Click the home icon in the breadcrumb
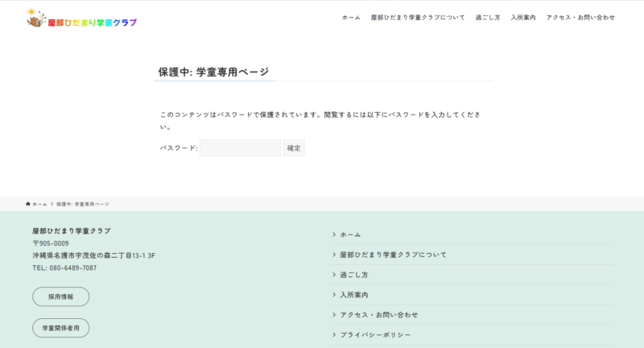Viewport: 644px width, 348px height. tap(28, 204)
